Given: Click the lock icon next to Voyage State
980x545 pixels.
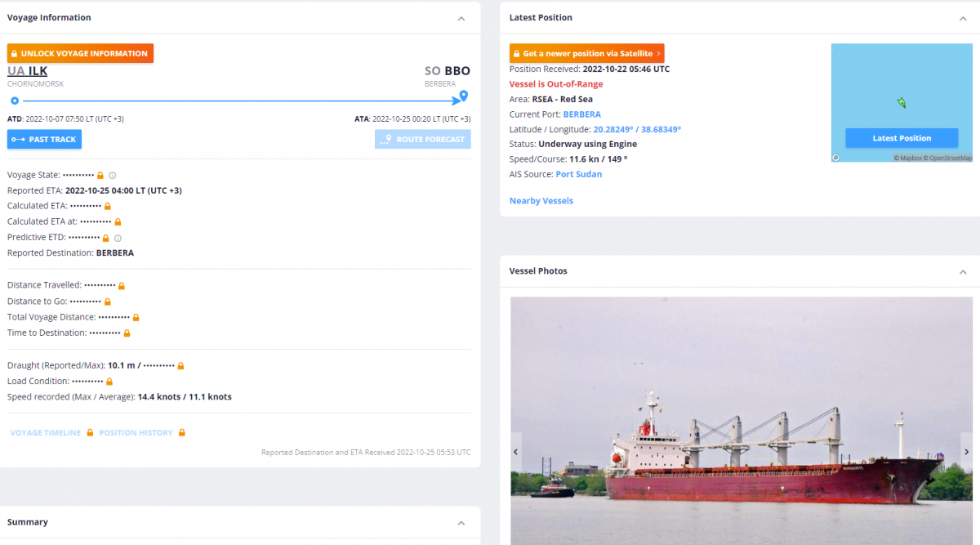Looking at the screenshot, I should (100, 175).
